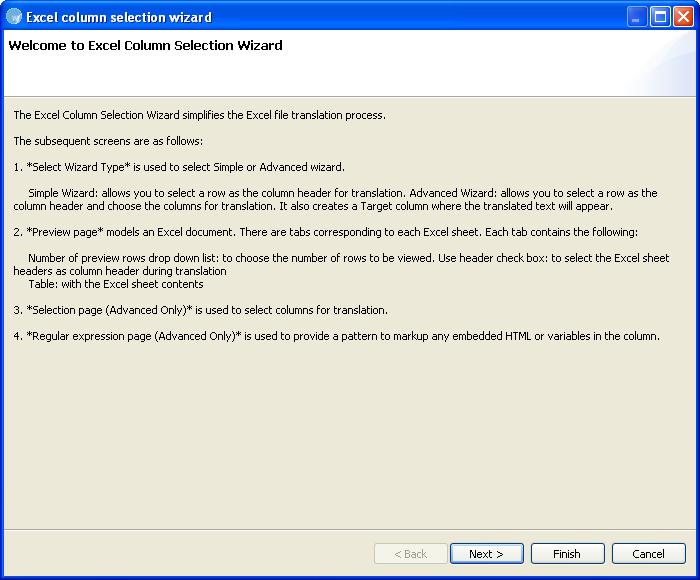Cancel the Excel column selection wizard
700x580 pixels.
[648, 554]
